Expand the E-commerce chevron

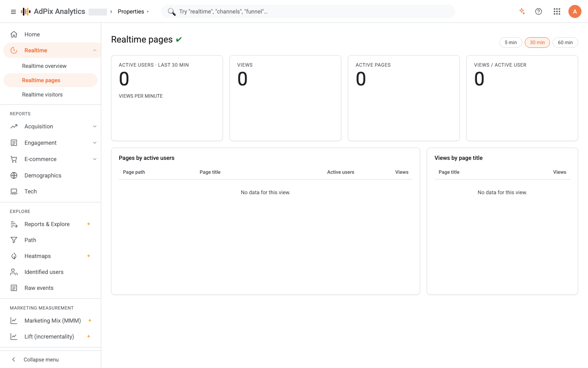pos(95,159)
